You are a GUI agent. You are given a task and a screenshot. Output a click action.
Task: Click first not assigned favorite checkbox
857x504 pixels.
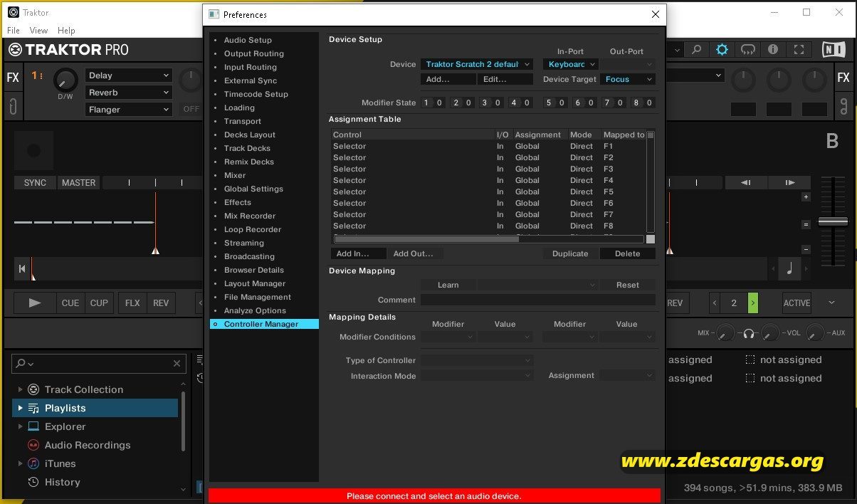tap(750, 360)
